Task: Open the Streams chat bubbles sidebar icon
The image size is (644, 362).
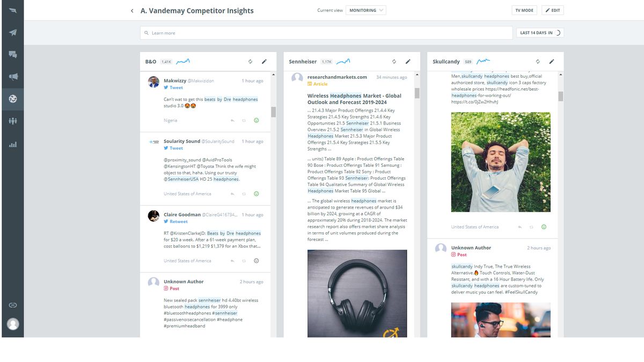Action: point(13,55)
